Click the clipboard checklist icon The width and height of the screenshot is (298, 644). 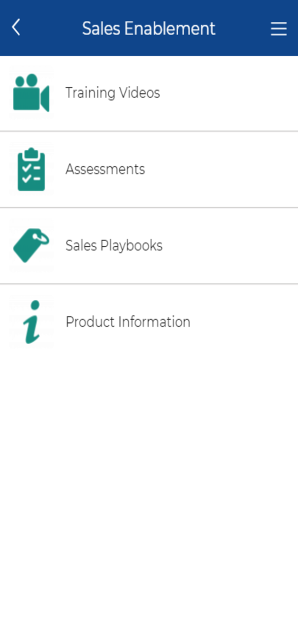(31, 169)
